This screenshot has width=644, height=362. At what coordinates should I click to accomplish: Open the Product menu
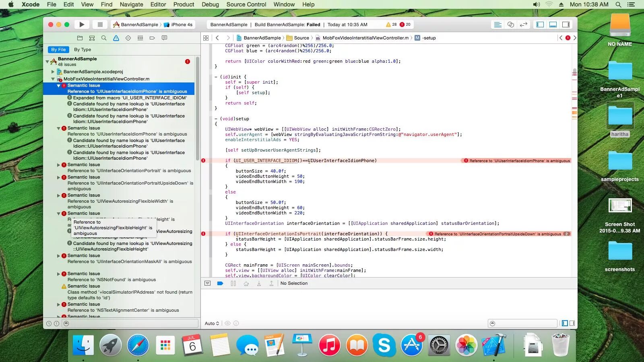[x=184, y=4]
